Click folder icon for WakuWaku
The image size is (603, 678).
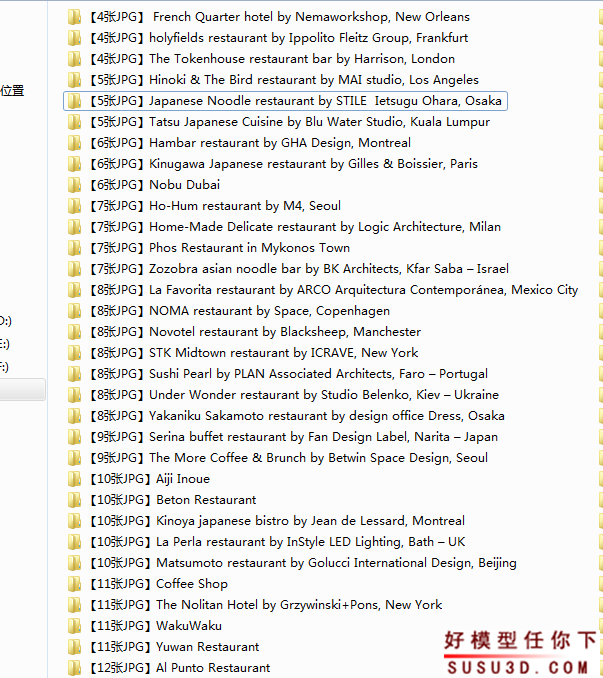(x=74, y=626)
